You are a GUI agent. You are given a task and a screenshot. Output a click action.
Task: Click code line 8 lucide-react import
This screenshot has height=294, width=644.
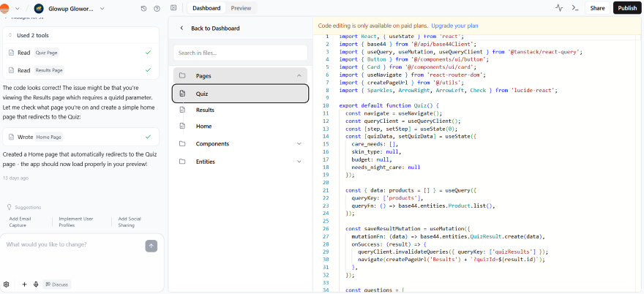448,91
